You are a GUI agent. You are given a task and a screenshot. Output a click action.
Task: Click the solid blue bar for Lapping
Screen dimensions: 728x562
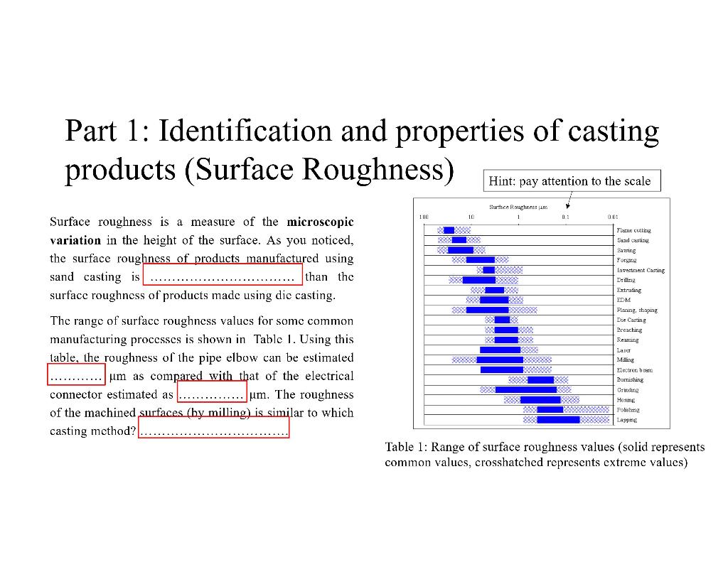(x=558, y=419)
